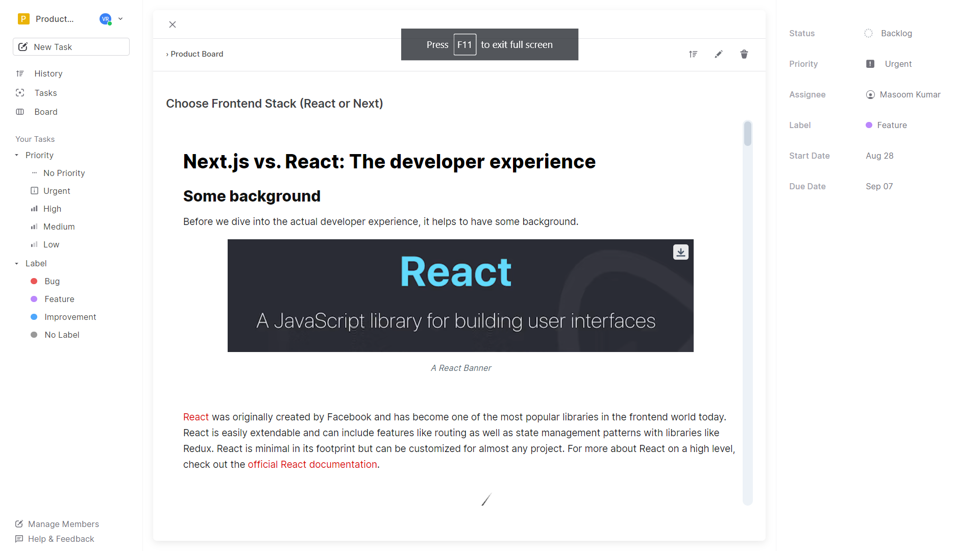Click the New Task button icon
The image size is (980, 551).
click(24, 47)
